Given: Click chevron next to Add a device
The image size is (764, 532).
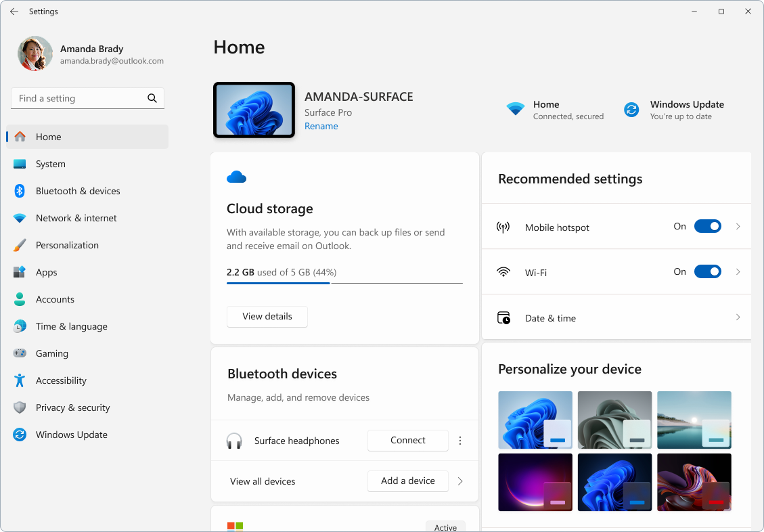Looking at the screenshot, I should point(460,481).
